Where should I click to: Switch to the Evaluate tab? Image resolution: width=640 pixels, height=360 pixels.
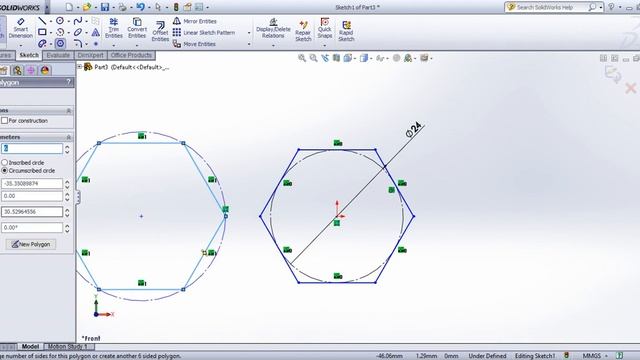click(x=58, y=55)
